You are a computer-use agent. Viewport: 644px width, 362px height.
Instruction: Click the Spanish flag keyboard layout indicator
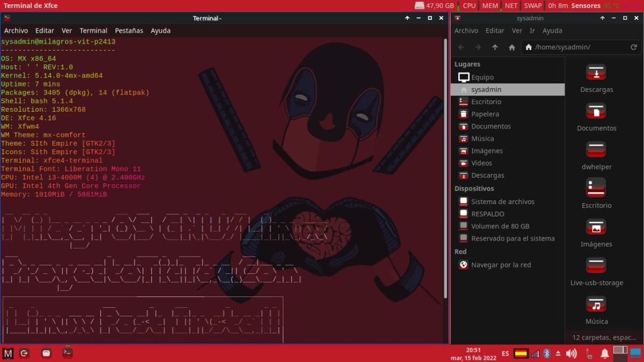(x=520, y=353)
